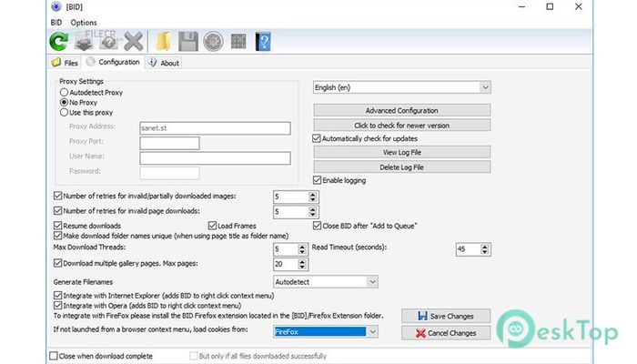Switch to the Files tab
The width and height of the screenshot is (637, 364).
click(x=65, y=63)
